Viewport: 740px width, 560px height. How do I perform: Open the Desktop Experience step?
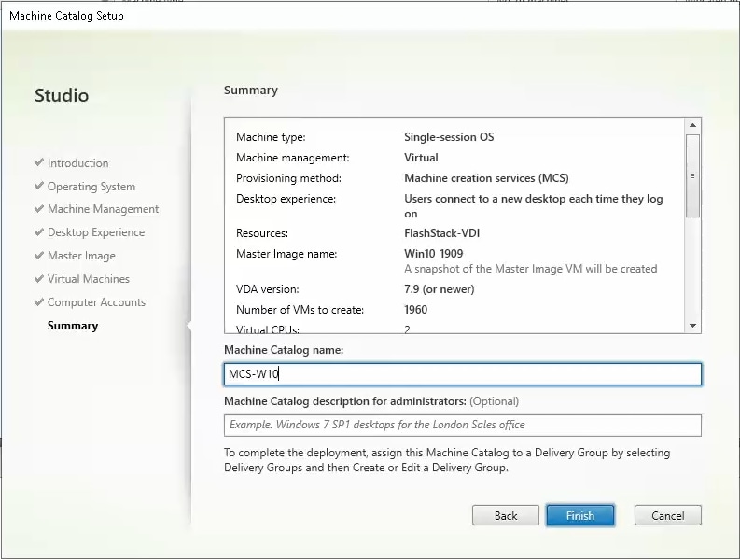[x=96, y=232]
